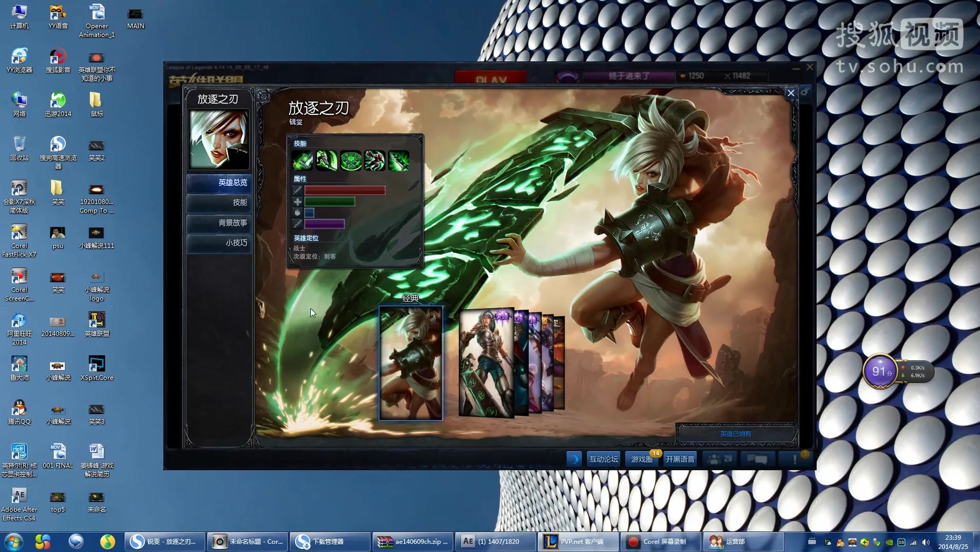Open the Corel FastFlick X7 desktop icon
The width and height of the screenshot is (980, 552).
coord(19,240)
